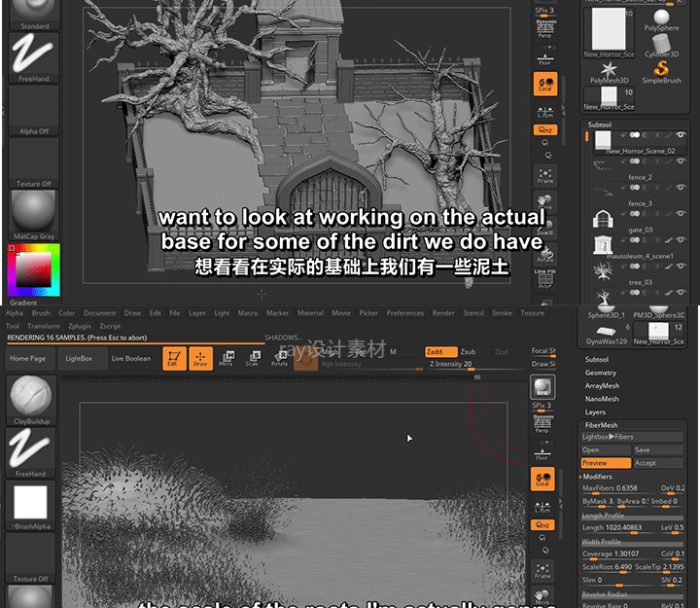This screenshot has height=608, width=700.
Task: Click Frame button below BPR column
Action: (542, 571)
